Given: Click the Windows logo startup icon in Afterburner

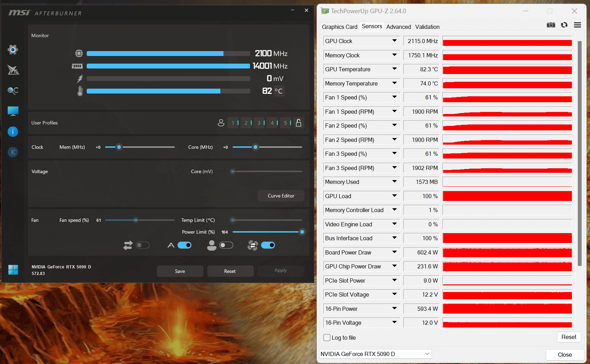Looking at the screenshot, I should pyautogui.click(x=13, y=270).
